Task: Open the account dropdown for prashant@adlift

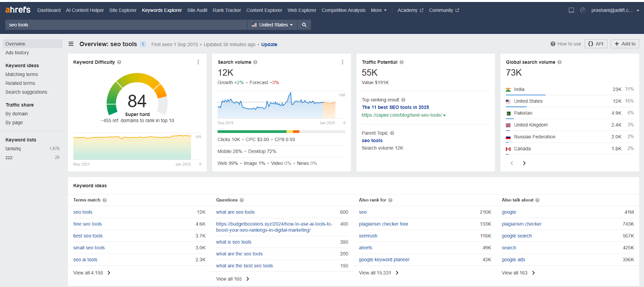Action: [x=615, y=10]
